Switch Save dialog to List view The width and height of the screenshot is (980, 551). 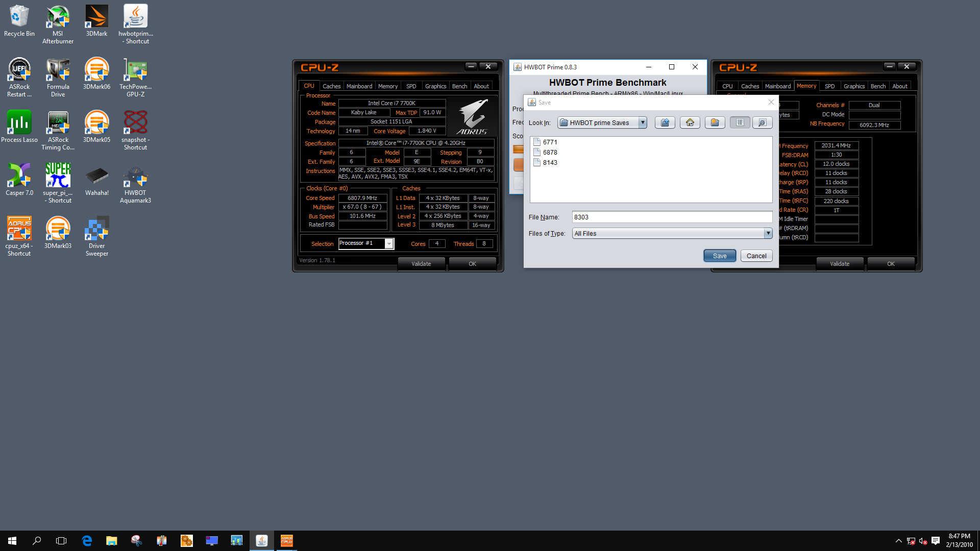click(x=740, y=122)
